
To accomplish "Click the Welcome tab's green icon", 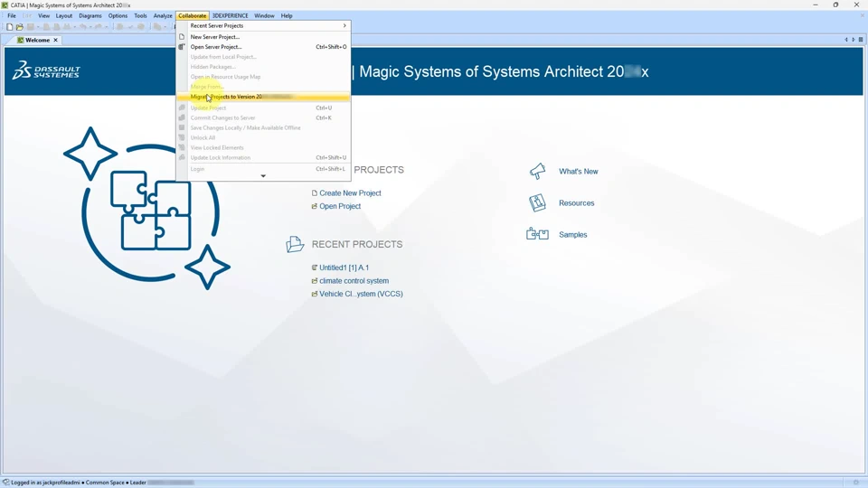I will pos(21,40).
